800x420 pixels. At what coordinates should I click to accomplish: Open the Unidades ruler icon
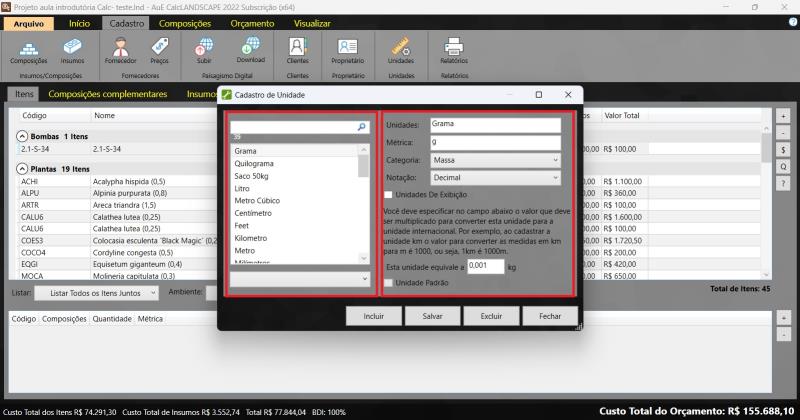pyautogui.click(x=401, y=52)
